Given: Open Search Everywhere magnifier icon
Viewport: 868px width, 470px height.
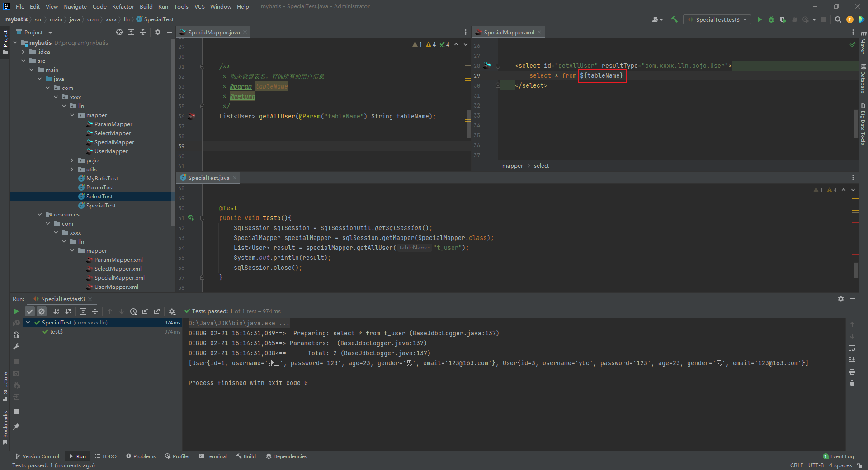Looking at the screenshot, I should (838, 19).
